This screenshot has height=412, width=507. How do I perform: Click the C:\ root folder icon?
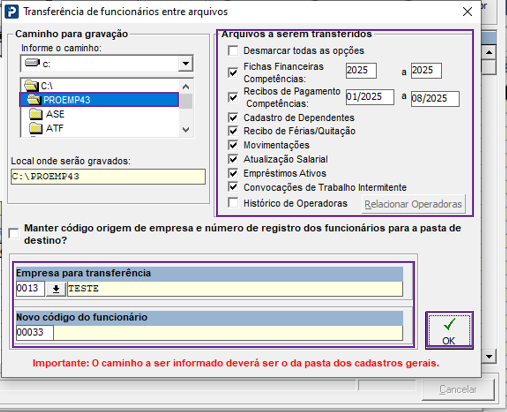pyautogui.click(x=31, y=86)
